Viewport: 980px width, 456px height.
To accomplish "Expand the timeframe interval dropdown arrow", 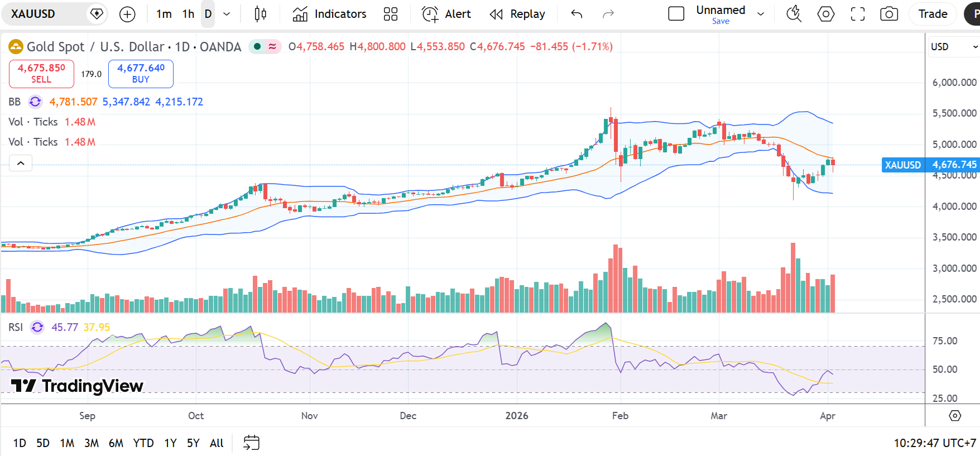I will (227, 15).
